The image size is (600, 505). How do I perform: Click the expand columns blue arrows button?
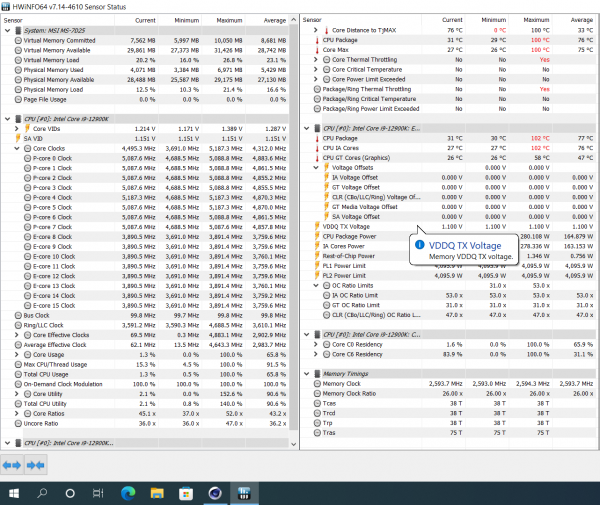click(12, 465)
